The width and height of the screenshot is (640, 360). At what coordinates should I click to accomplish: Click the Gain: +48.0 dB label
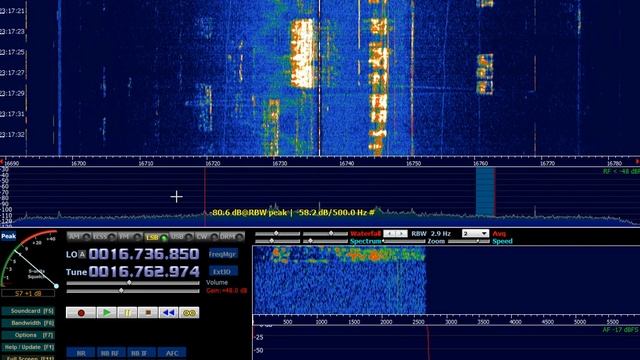[227, 291]
